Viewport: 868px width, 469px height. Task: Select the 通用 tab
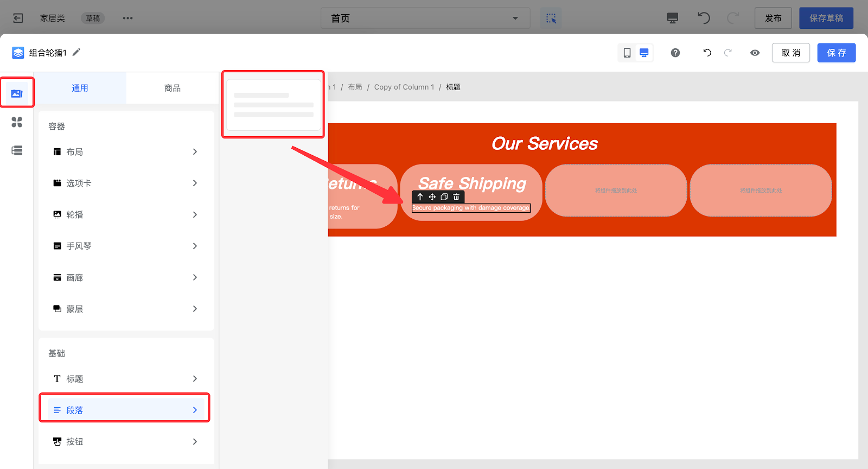pyautogui.click(x=80, y=88)
